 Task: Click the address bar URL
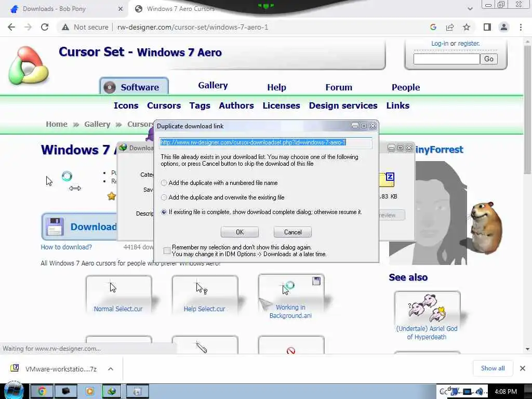pyautogui.click(x=193, y=27)
